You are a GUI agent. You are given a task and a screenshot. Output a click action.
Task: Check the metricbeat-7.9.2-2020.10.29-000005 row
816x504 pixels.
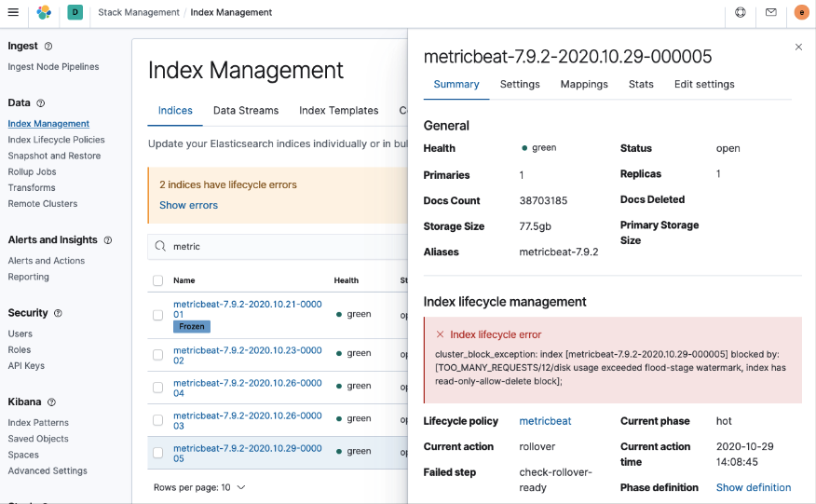[157, 453]
